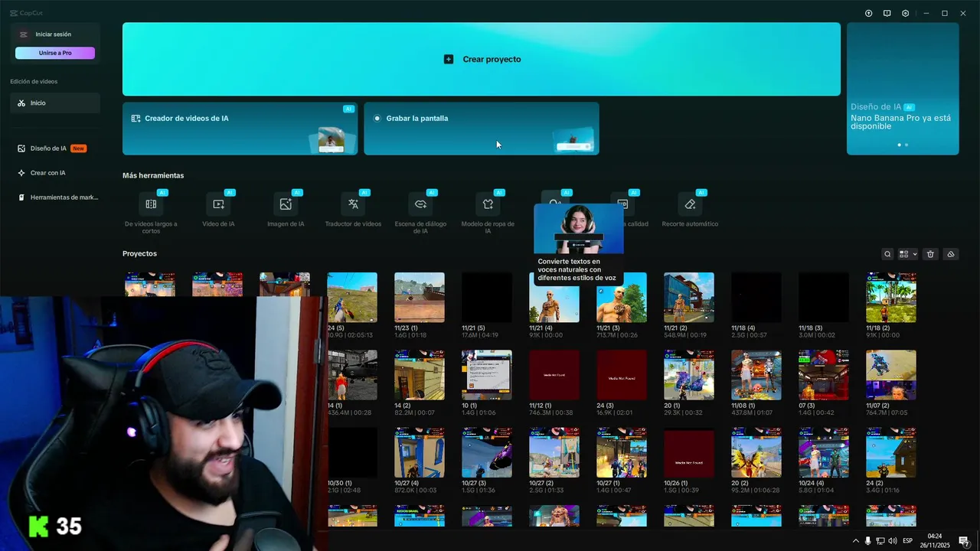Click the Iniciar sesión button
This screenshot has width=980, height=551.
point(55,34)
